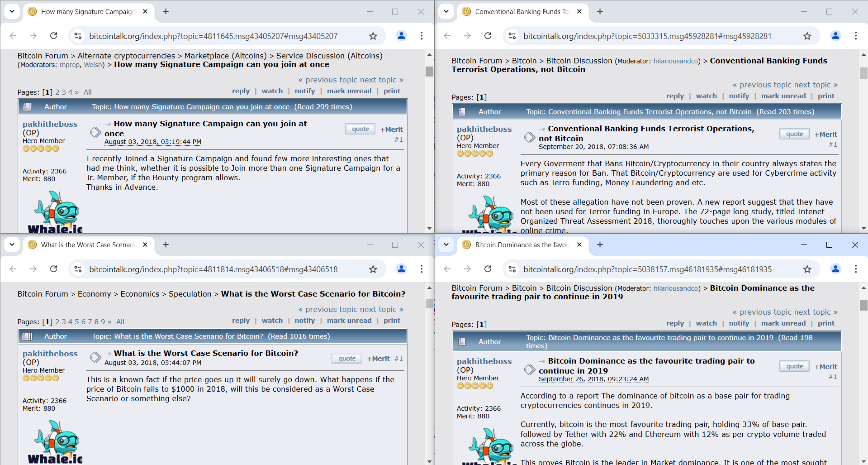This screenshot has height=465, width=868.
Task: Bookmark the Conventional Banking Funds page star
Action: 807,36
